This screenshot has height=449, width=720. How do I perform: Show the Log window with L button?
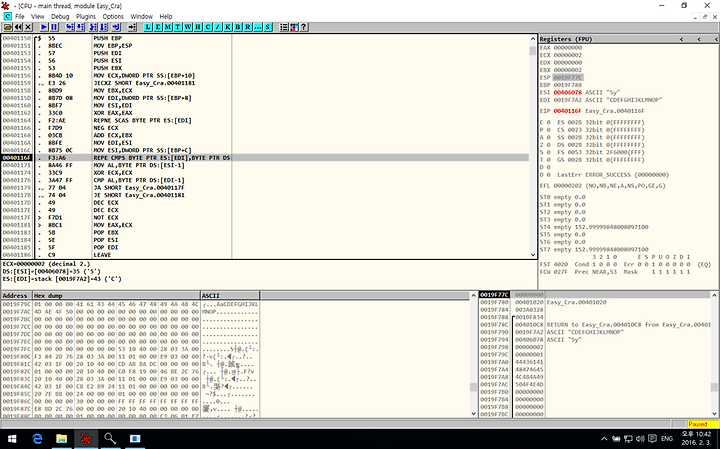click(x=148, y=27)
